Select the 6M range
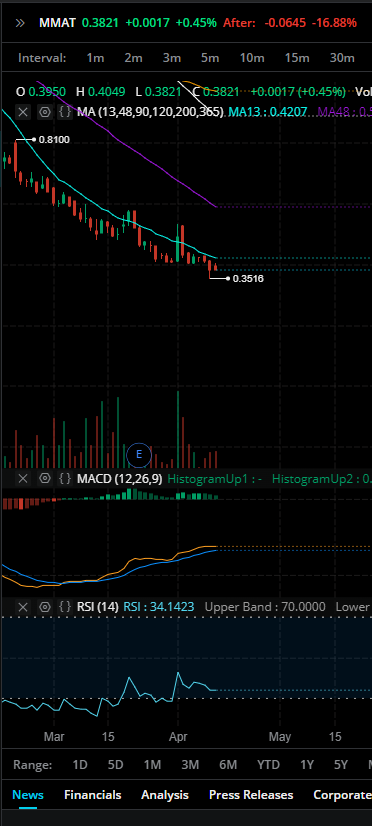This screenshot has height=826, width=372. tap(228, 765)
